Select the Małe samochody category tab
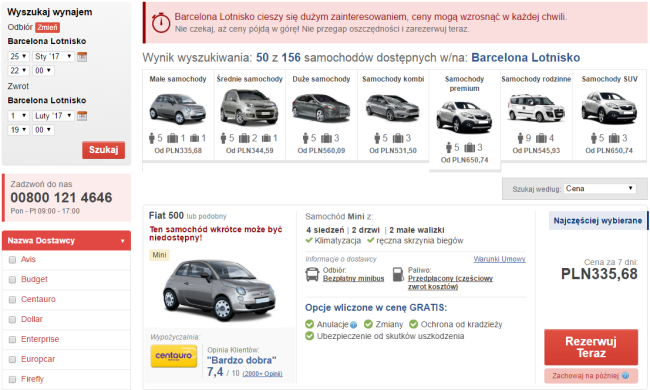Screen dimensions: 650x390 178,115
